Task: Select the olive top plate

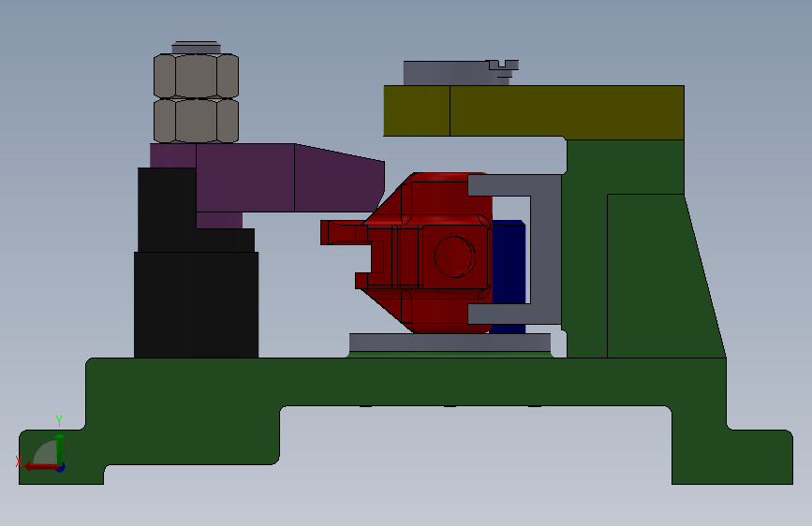Action: [534, 111]
